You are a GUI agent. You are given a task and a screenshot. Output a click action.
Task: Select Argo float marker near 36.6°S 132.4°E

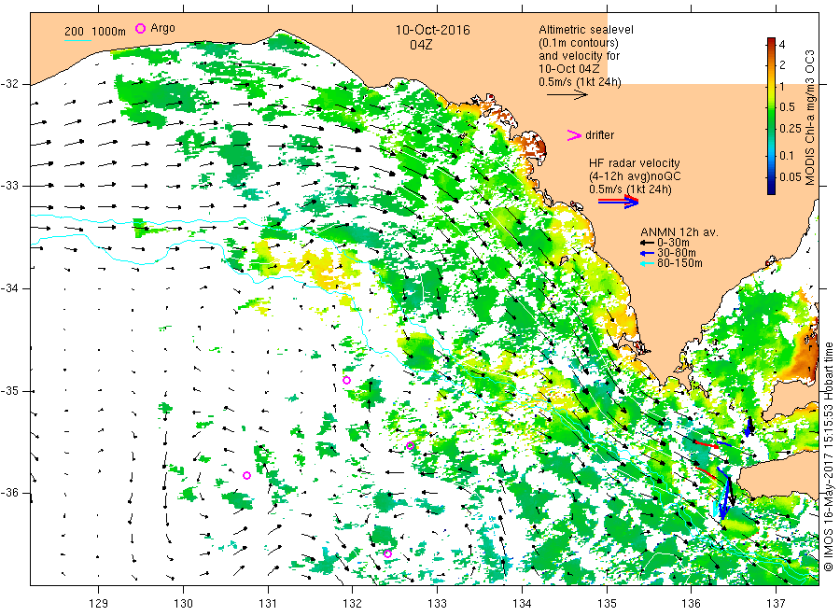[x=387, y=553]
